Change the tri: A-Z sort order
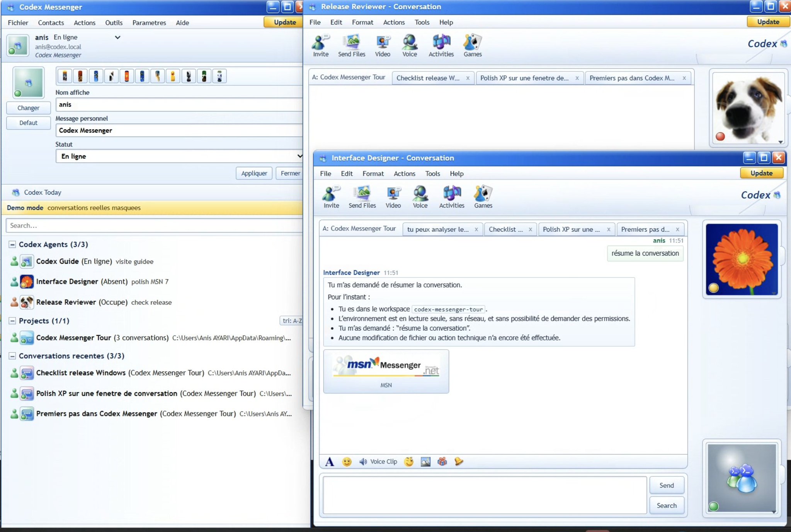This screenshot has width=791, height=532. [291, 321]
